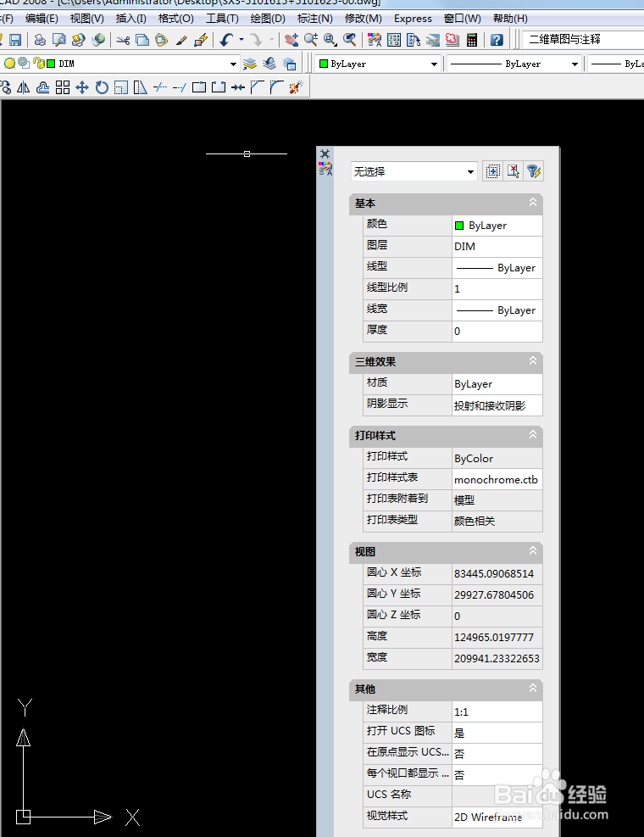Open the Undo history dropdown arrow
The height and width of the screenshot is (837, 644).
click(241, 40)
